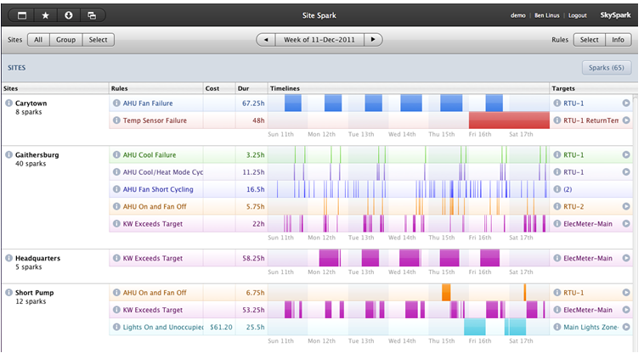Click info icon beside Temp Sensor Failure rule

coord(116,120)
